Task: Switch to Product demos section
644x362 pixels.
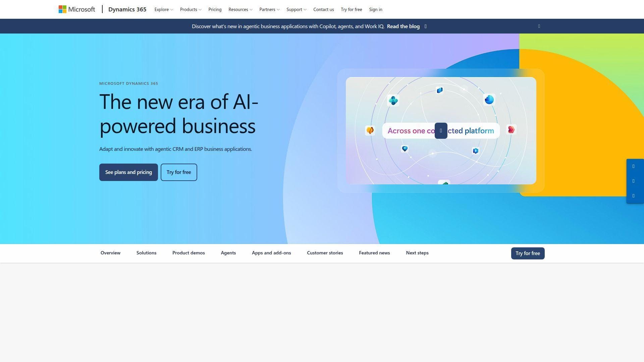Action: [189, 253]
